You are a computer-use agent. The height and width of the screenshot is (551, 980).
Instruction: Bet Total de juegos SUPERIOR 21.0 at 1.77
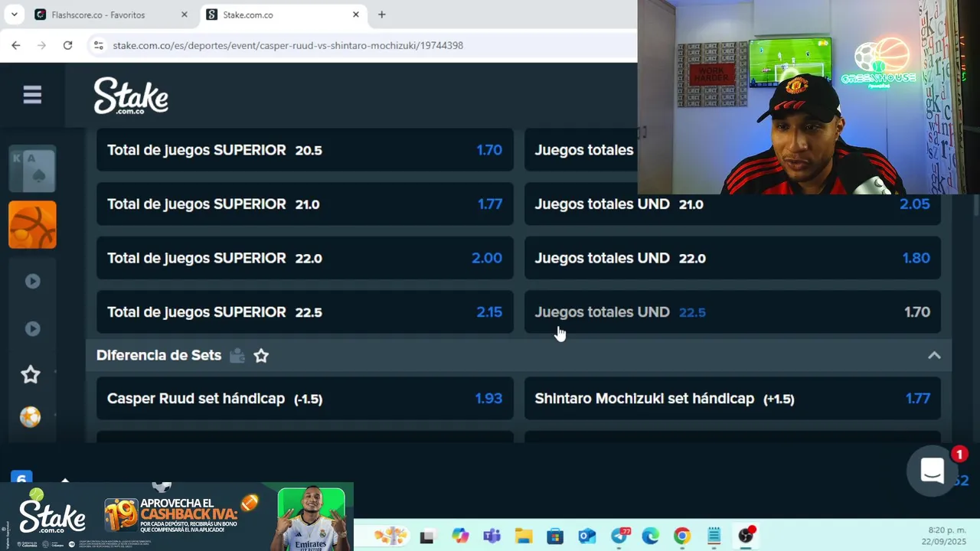(305, 204)
